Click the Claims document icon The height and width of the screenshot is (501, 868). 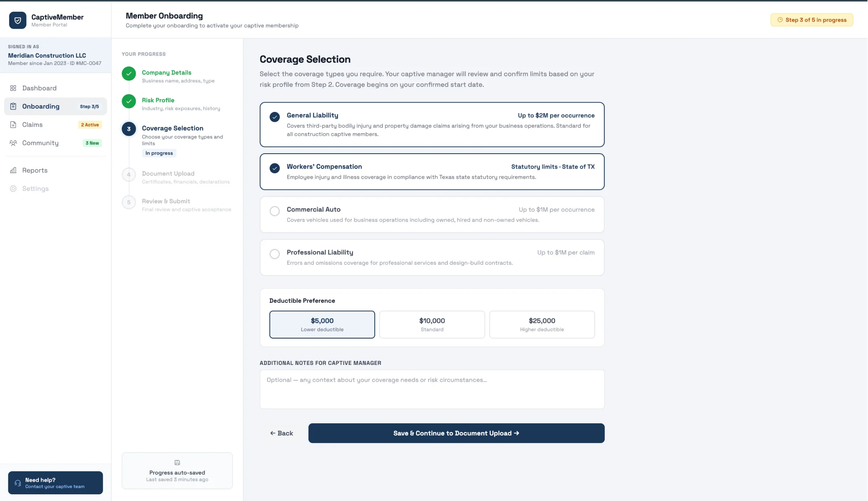click(13, 125)
